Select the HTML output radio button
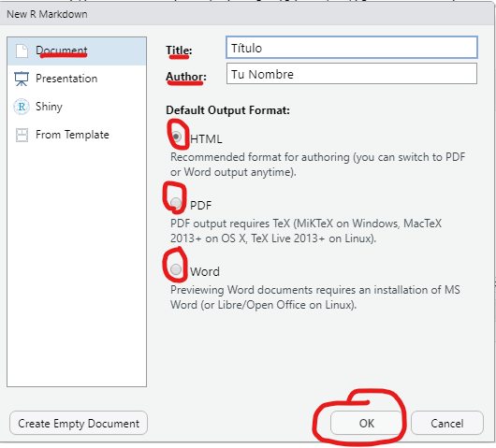Image resolution: width=496 pixels, height=448 pixels. (x=176, y=137)
